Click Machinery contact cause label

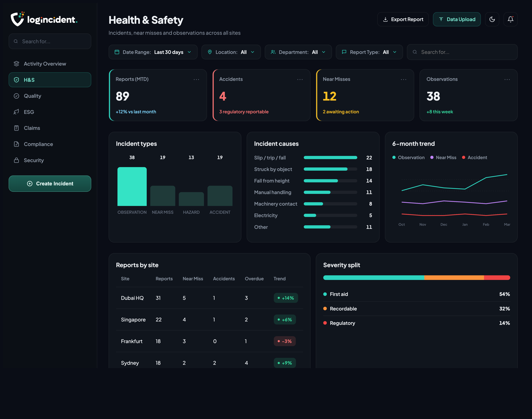click(276, 204)
